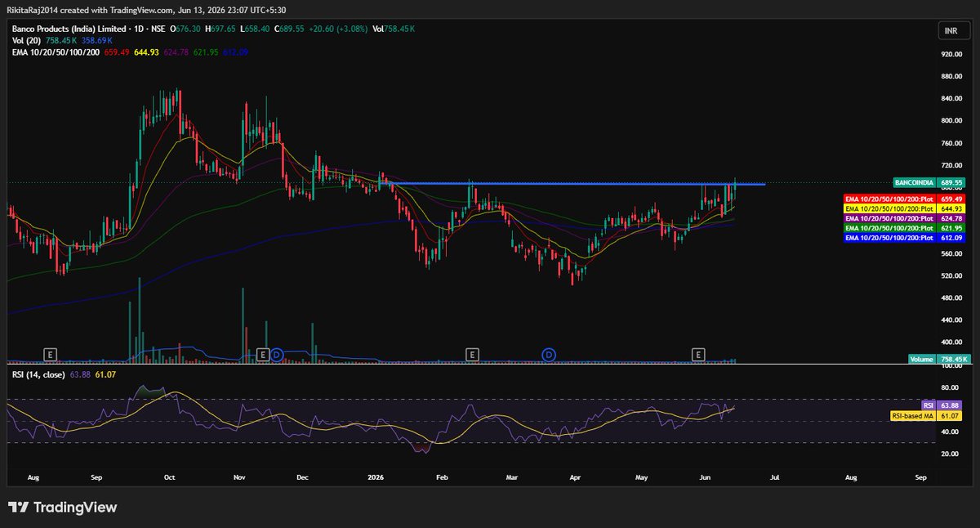This screenshot has width=980, height=528.
Task: Click earnings marker E in June
Action: point(698,354)
